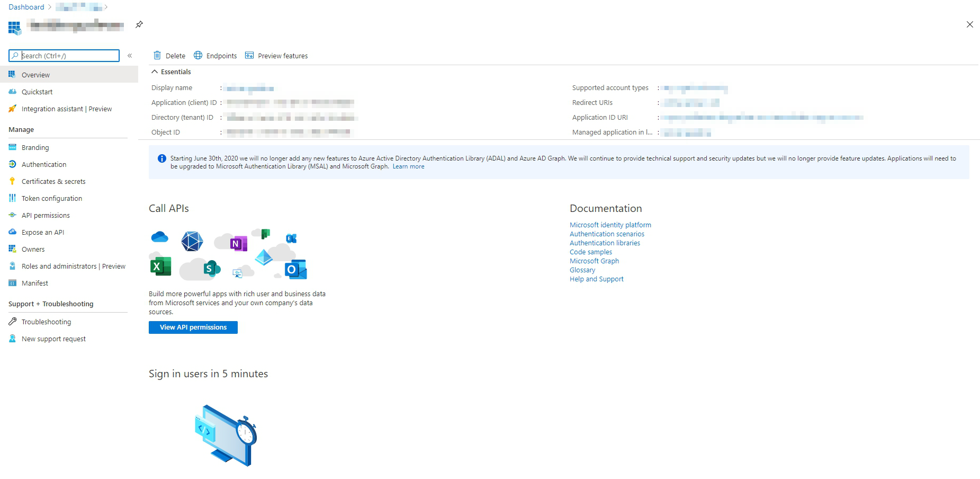Open Glossary documentation link
Screen dimensions: 980x479
(x=582, y=270)
